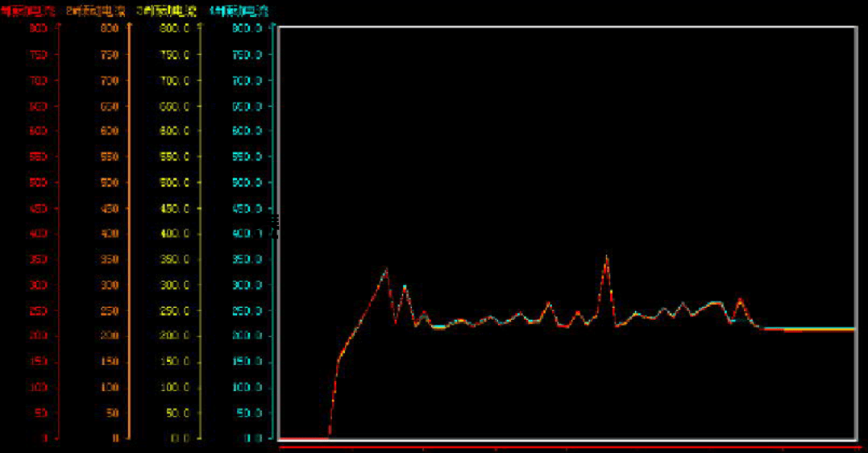The width and height of the screenshot is (868, 453).
Task: Click the empty upper area of plot
Action: (x=564, y=121)
